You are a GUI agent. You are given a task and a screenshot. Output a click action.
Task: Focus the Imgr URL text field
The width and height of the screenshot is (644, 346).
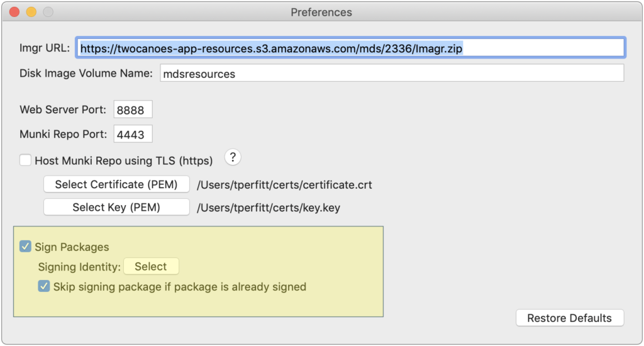[x=350, y=48]
